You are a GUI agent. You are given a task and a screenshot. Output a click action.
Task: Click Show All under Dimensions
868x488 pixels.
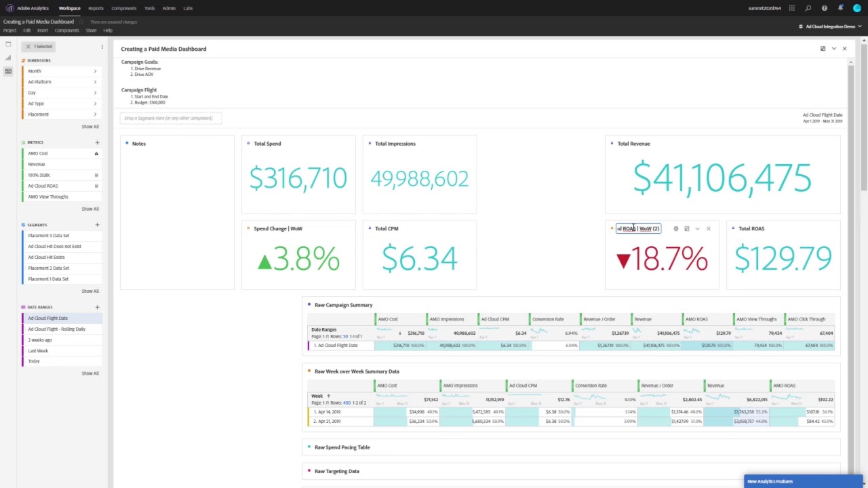click(90, 127)
